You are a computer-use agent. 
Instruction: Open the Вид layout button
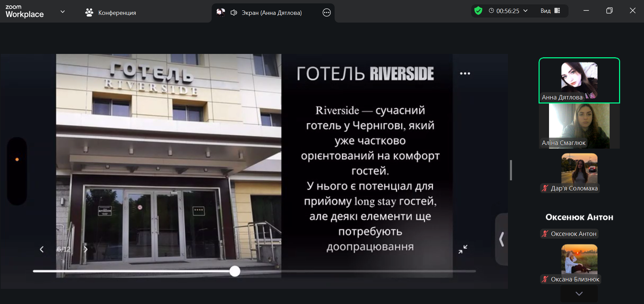(550, 11)
